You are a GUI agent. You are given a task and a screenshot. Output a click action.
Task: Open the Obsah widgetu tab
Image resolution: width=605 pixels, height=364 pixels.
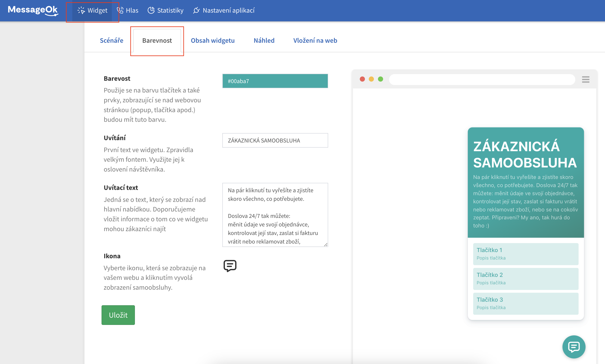point(212,40)
